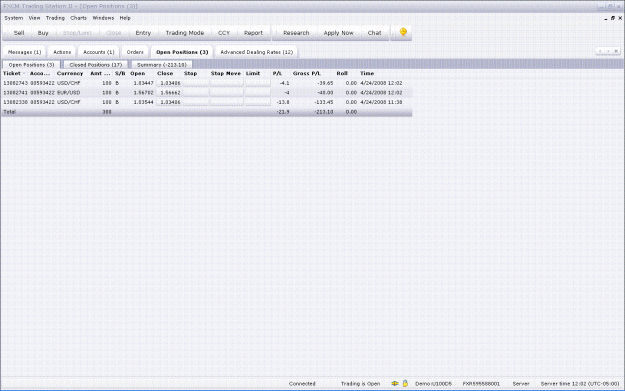Viewport: 625px width, 391px height.
Task: Click open price 1.56702
Action: click(142, 93)
